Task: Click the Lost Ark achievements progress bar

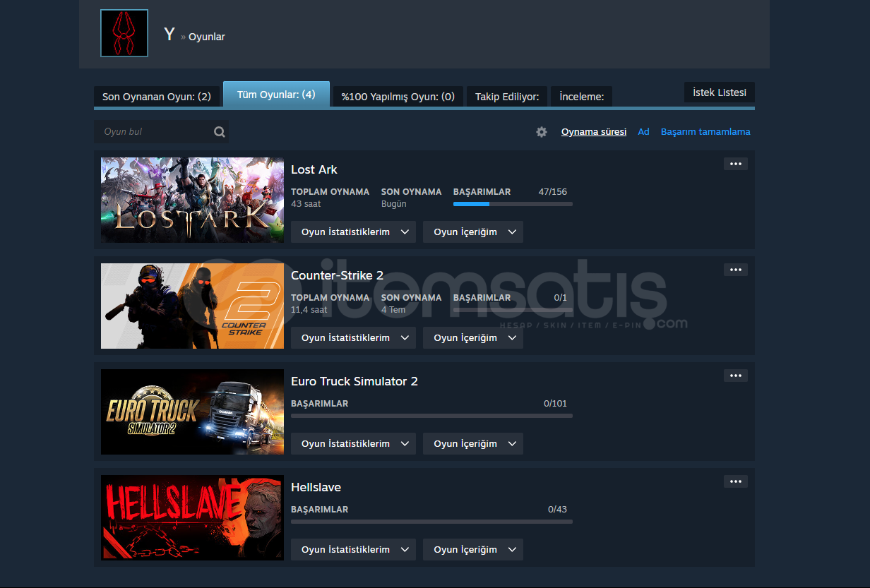Action: pyautogui.click(x=513, y=204)
